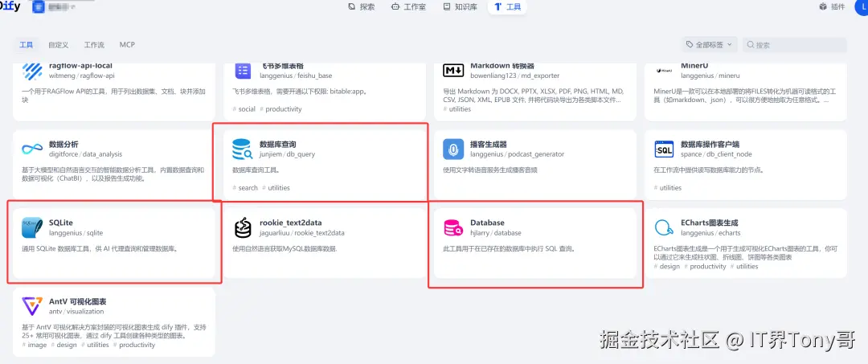Click the 数据库查询 database icon

[243, 149]
